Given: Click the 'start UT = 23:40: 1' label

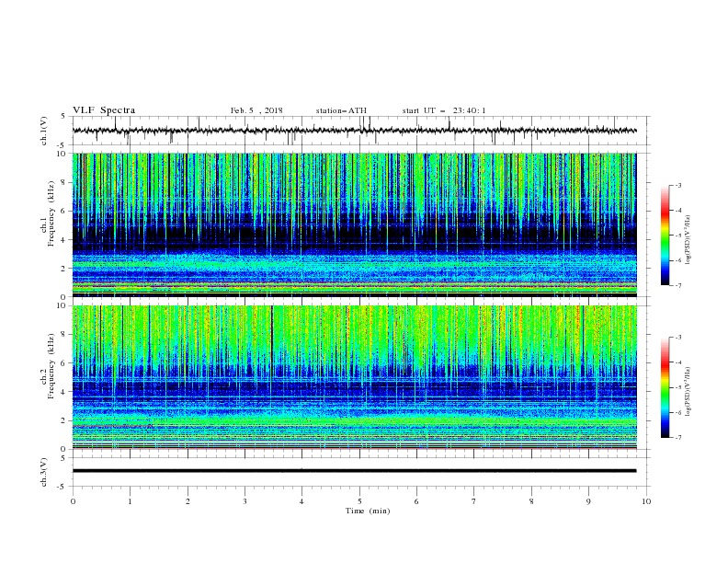Looking at the screenshot, I should [444, 110].
